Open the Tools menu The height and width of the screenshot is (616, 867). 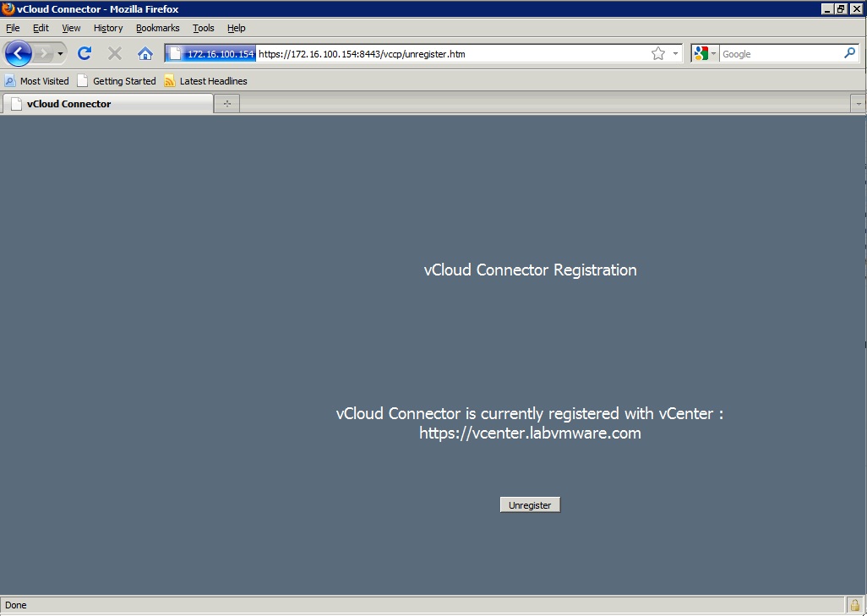tap(203, 28)
